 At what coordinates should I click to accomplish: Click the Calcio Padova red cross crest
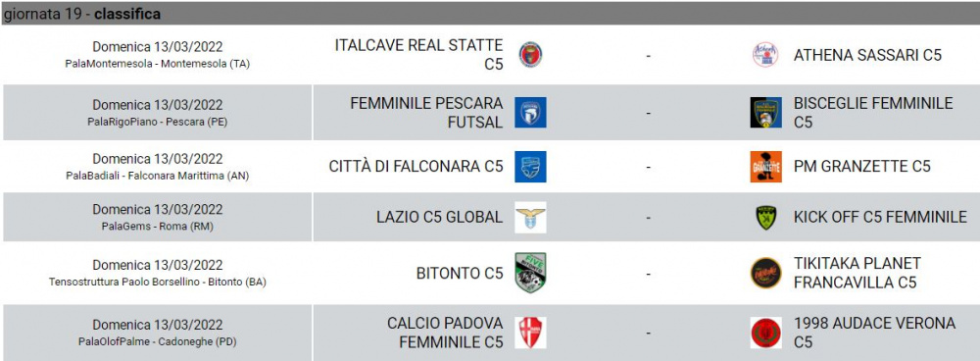530,333
